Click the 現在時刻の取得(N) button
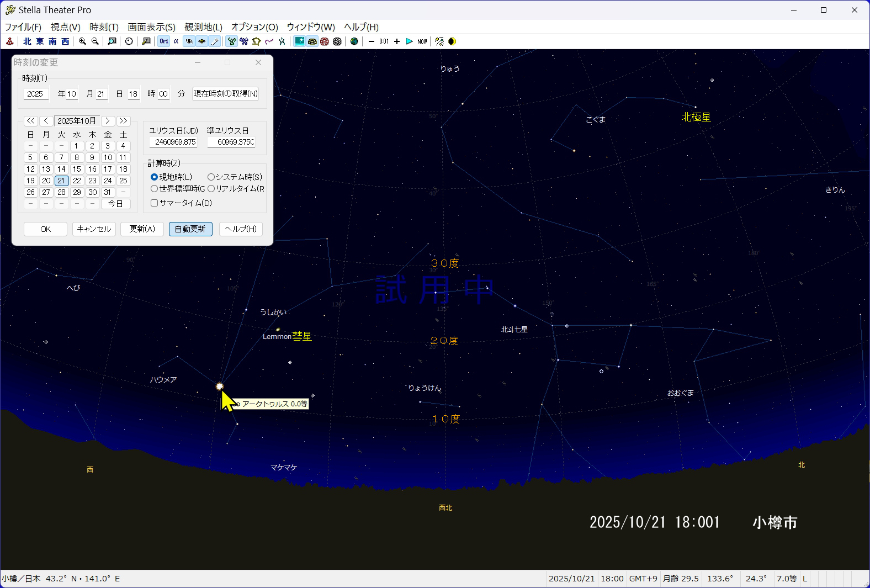870x588 pixels. [x=225, y=94]
